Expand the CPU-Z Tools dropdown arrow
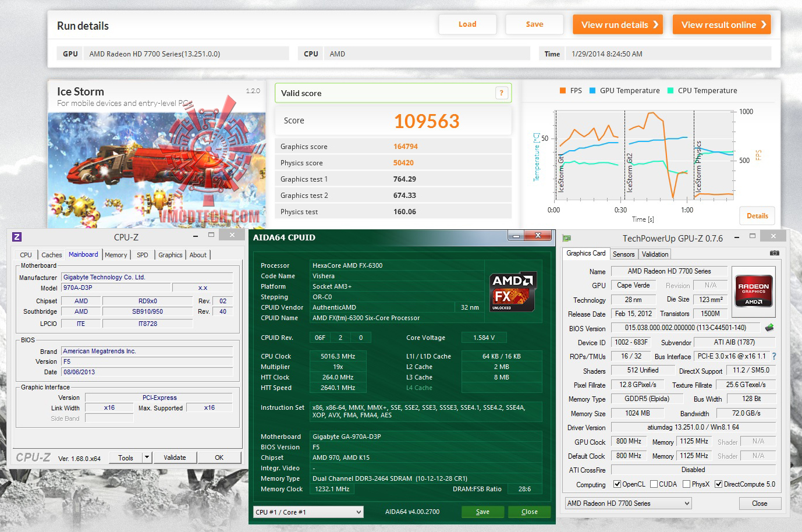The height and width of the screenshot is (532, 802). (147, 457)
